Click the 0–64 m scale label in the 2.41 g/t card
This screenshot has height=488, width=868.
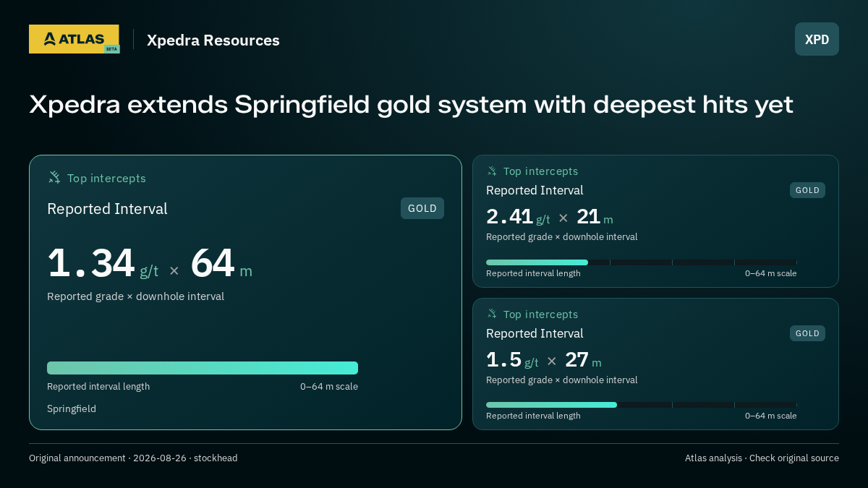coord(771,273)
